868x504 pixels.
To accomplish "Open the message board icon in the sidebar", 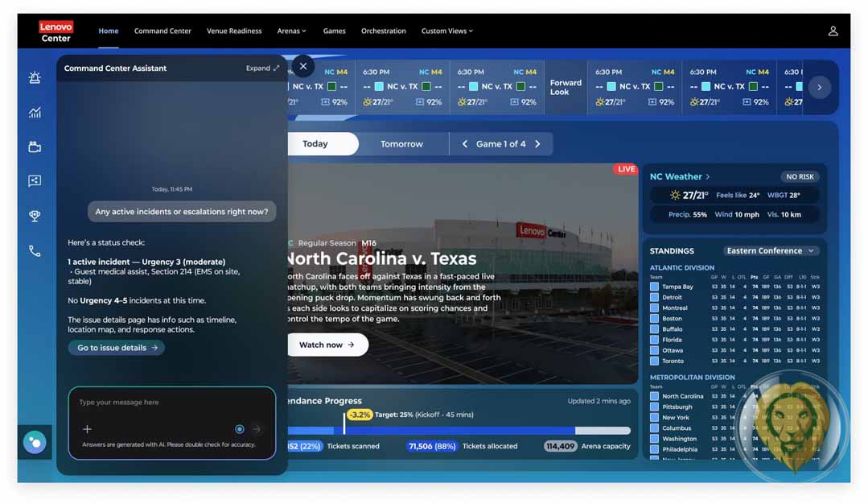I will [x=35, y=180].
